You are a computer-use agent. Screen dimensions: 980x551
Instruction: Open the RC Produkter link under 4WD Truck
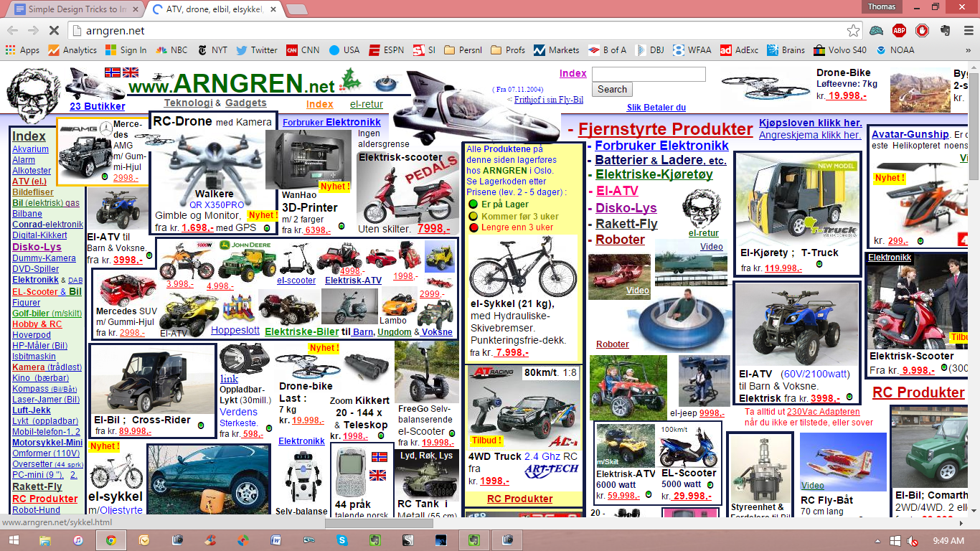[x=520, y=499]
